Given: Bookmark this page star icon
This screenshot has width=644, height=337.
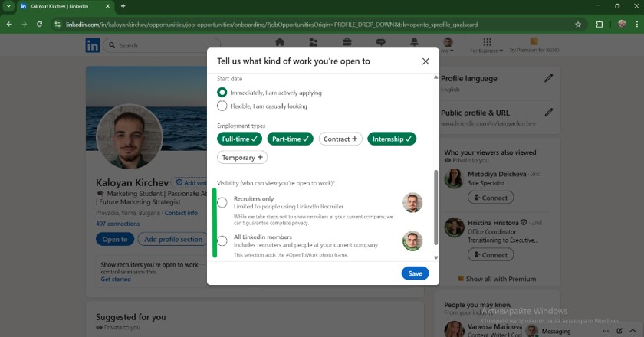Looking at the screenshot, I should (x=578, y=25).
